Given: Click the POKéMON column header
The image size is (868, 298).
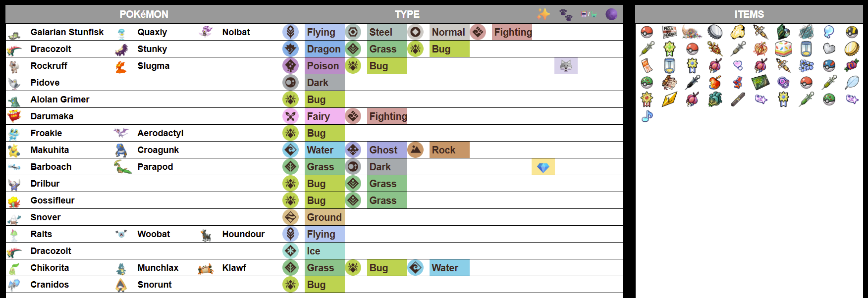Looking at the screenshot, I should (144, 14).
